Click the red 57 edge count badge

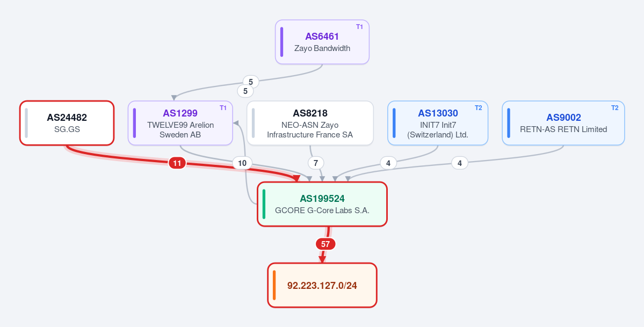pos(325,244)
